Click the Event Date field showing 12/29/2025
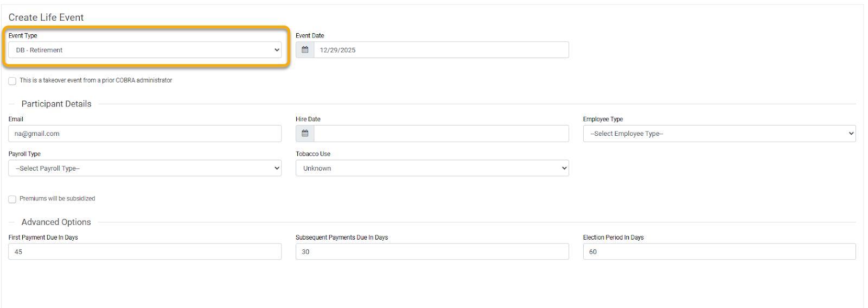Viewport: 868px width, 308px height. pos(441,50)
